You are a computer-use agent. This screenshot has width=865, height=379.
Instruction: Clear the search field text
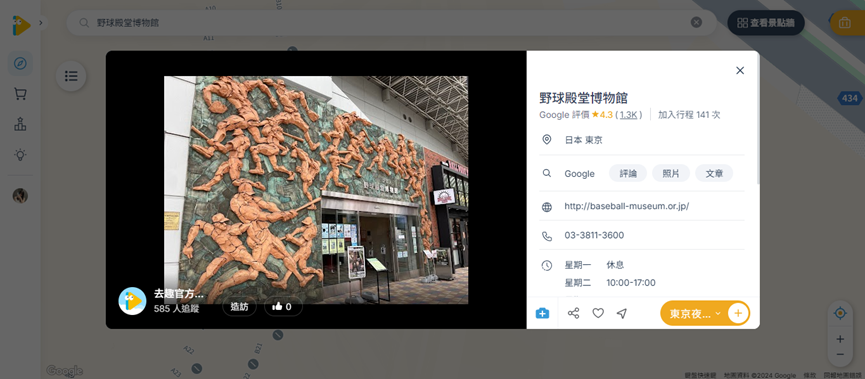click(x=696, y=22)
